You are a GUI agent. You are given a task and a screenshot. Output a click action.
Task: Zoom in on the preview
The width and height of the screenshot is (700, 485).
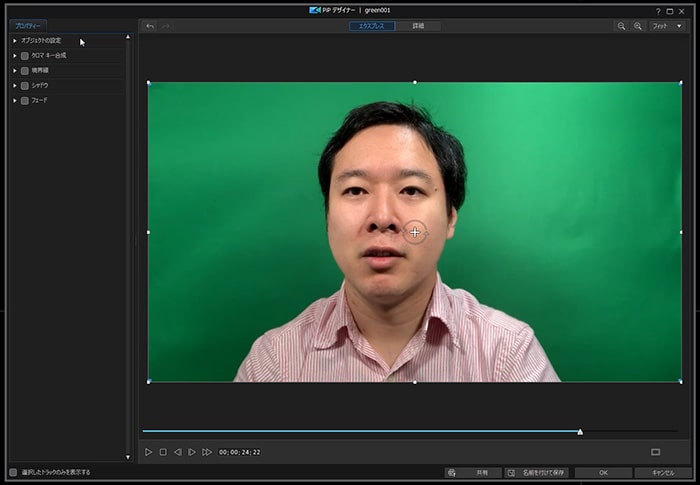point(638,26)
